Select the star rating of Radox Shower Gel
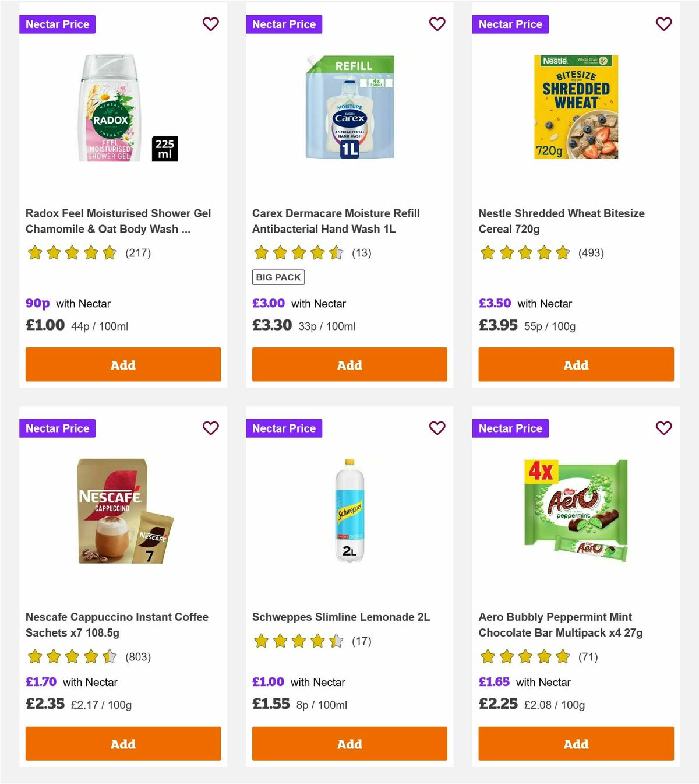This screenshot has height=784, width=699. (72, 253)
